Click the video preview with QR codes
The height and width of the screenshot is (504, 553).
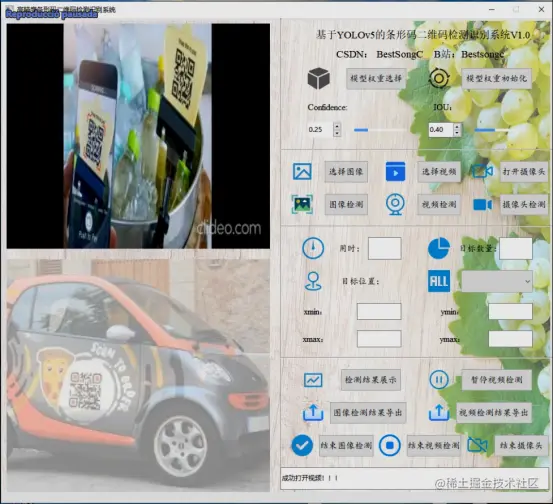(138, 136)
